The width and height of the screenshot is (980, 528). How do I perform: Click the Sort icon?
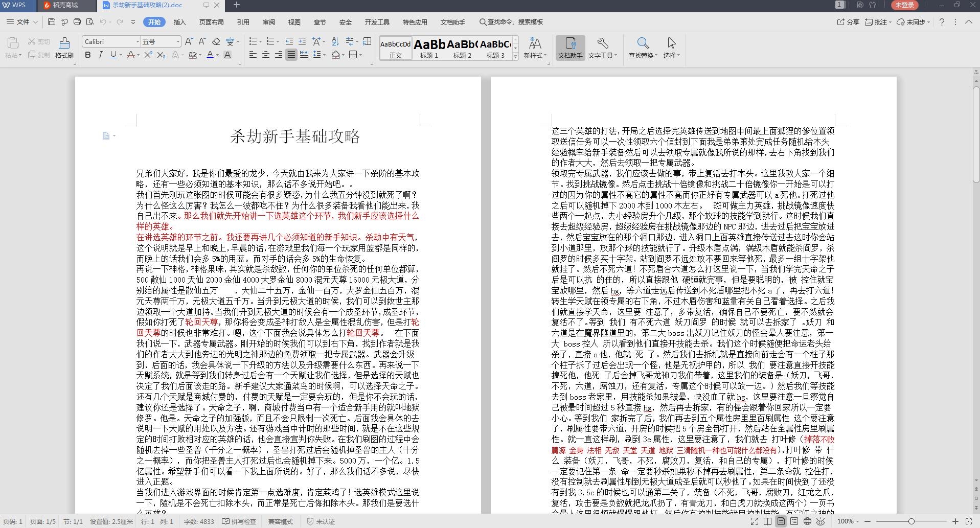coord(335,41)
